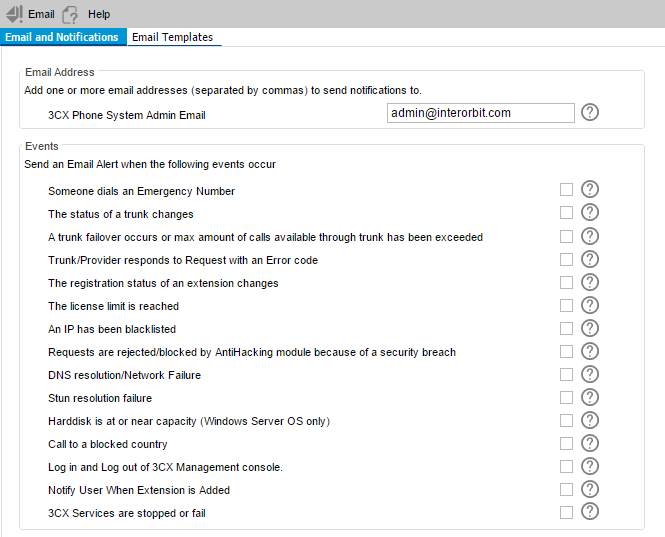Click the Help question-mark document icon

(70, 15)
